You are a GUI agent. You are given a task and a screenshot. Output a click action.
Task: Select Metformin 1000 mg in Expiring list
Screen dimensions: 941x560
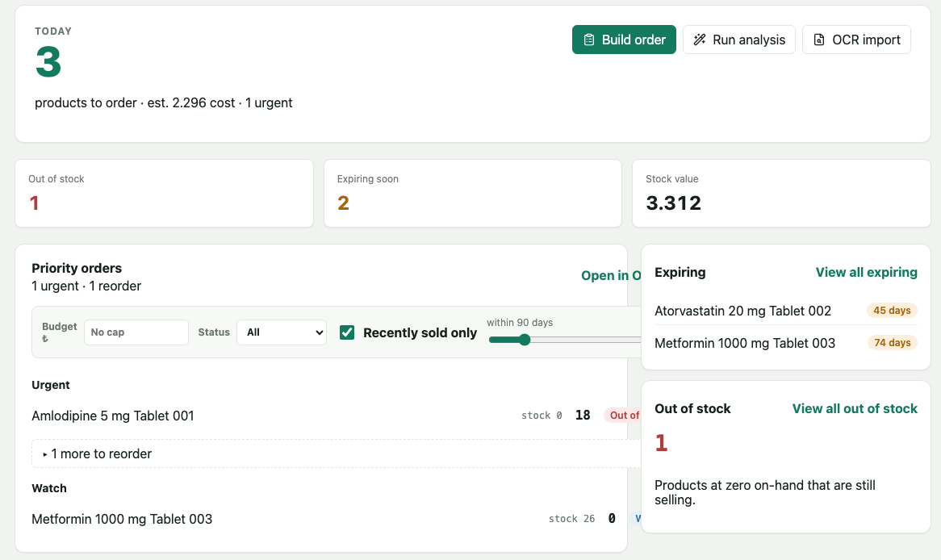coord(745,343)
